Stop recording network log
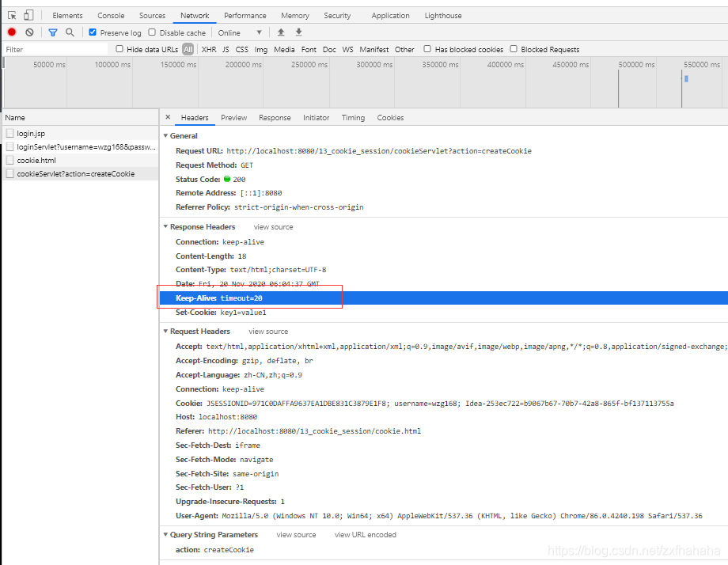This screenshot has width=728, height=565. [x=12, y=32]
